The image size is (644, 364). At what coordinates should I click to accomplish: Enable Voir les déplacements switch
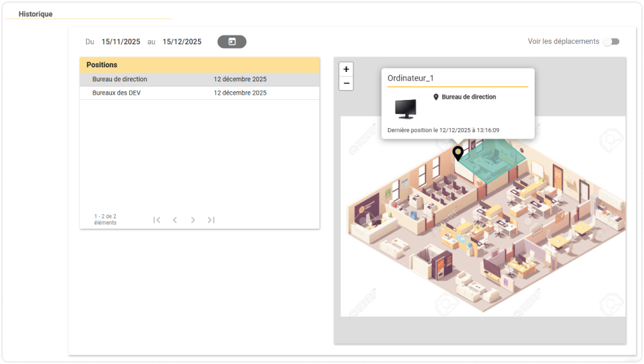pyautogui.click(x=611, y=41)
